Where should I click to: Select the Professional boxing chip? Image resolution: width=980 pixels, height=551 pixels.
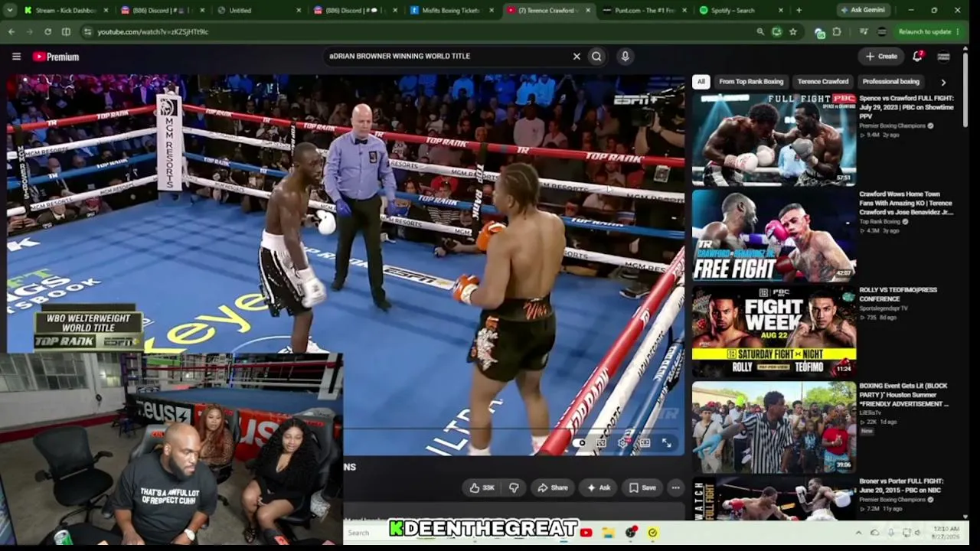tap(890, 81)
